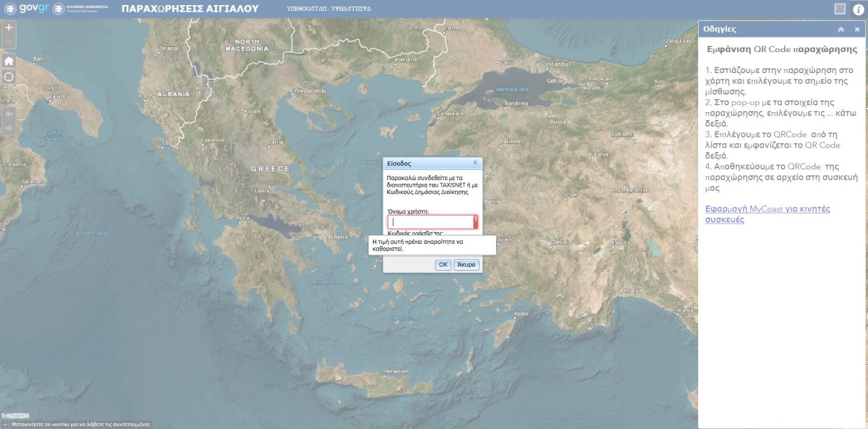
Task: Click the Οδηγίες panel title
Action: [x=720, y=30]
